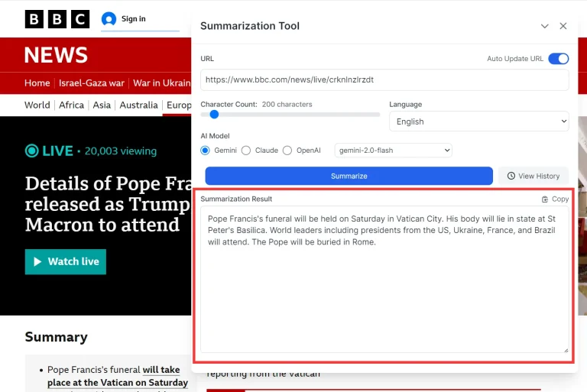Image resolution: width=587 pixels, height=392 pixels.
Task: Open the funeral will take place link
Action: click(x=118, y=376)
